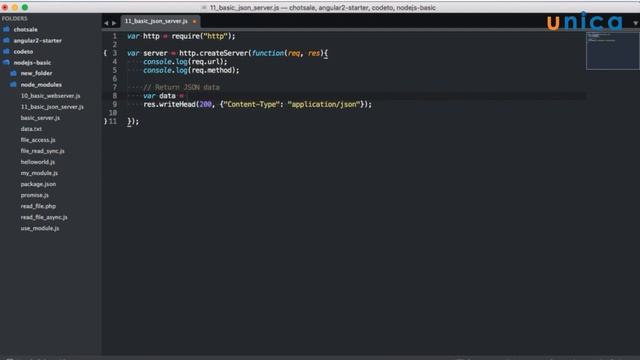Open use_module.js file

[x=40, y=228]
